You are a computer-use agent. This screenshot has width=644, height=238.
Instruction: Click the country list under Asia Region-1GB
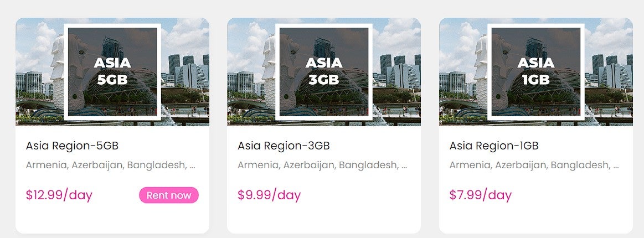(x=529, y=165)
